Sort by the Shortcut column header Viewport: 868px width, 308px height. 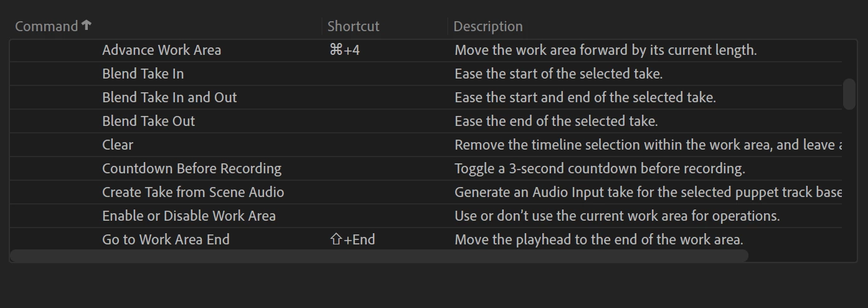click(353, 26)
